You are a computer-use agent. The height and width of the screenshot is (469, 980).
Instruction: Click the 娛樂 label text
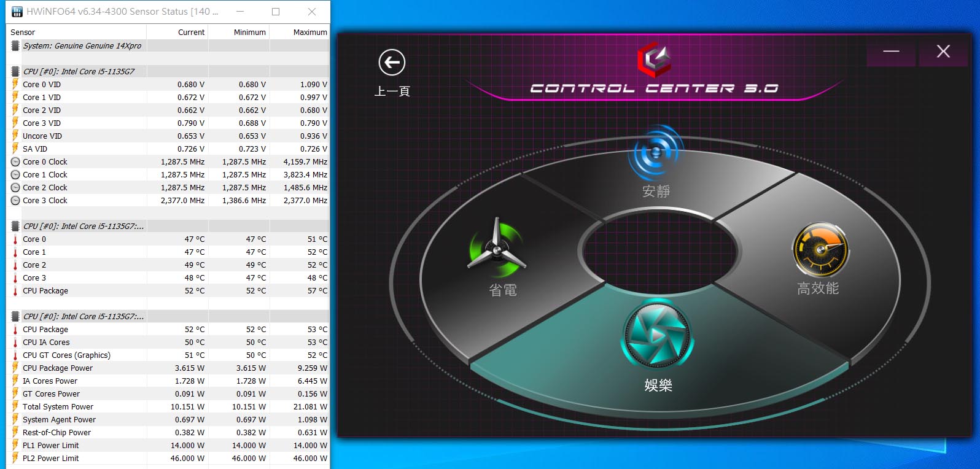pyautogui.click(x=658, y=386)
